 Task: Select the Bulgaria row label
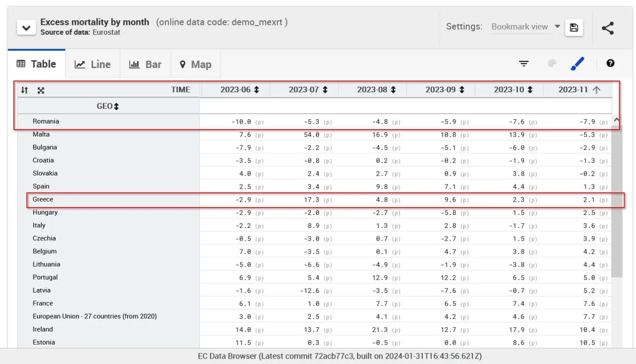[45, 147]
